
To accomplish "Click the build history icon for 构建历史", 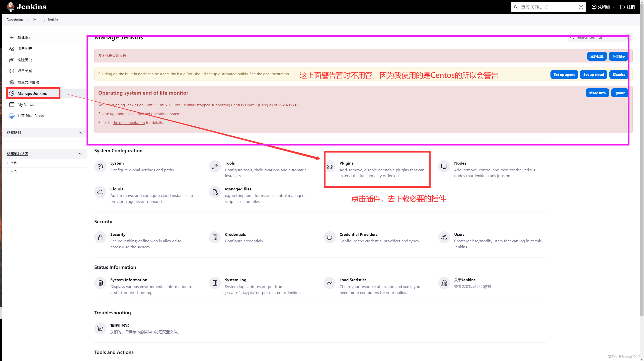I will (12, 60).
